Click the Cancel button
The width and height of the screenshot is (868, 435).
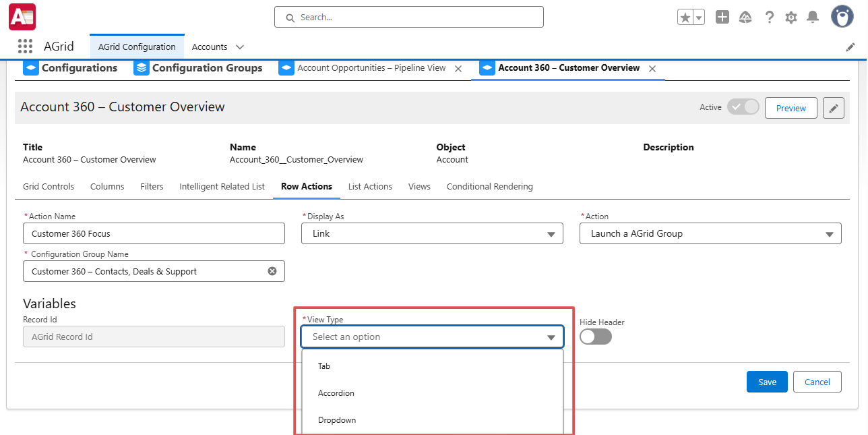(x=817, y=382)
